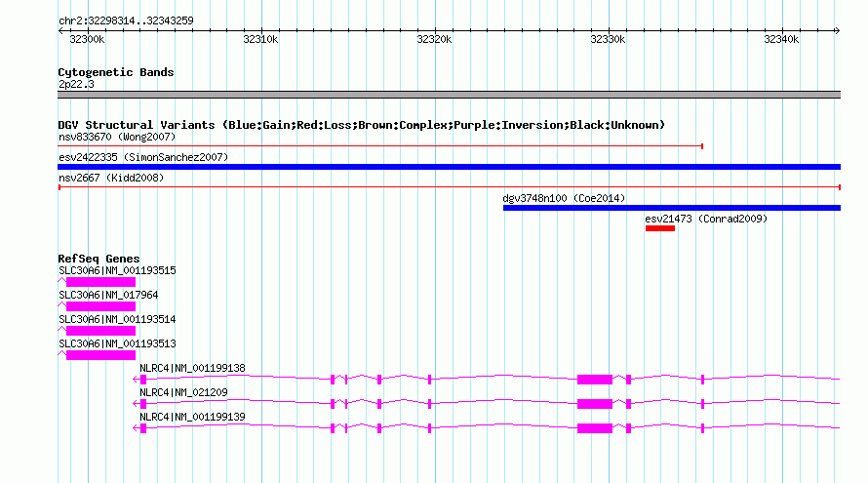The width and height of the screenshot is (868, 483).
Task: Select the SLC30A6 NM_017964 magenta exon block
Action: pyautogui.click(x=100, y=306)
